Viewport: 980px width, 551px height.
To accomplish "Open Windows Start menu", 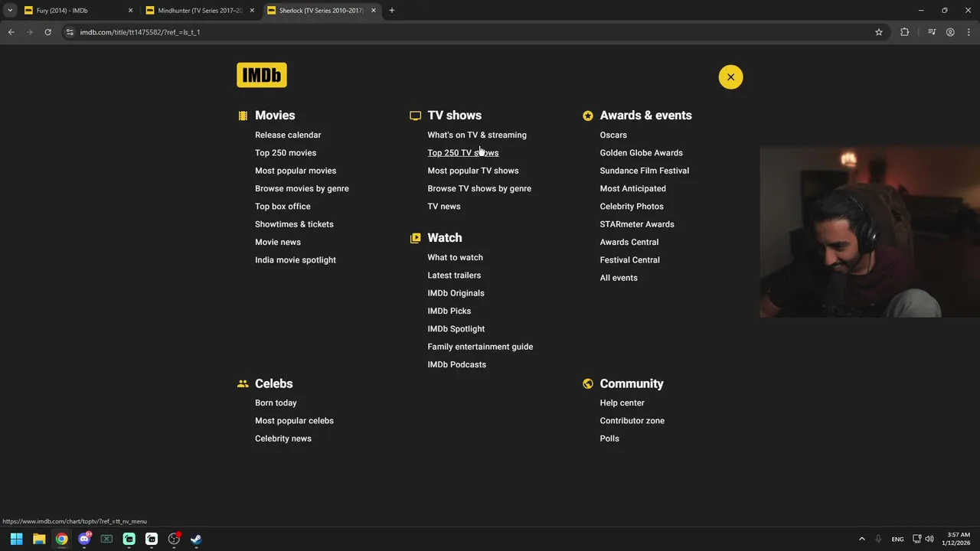I will 16,539.
